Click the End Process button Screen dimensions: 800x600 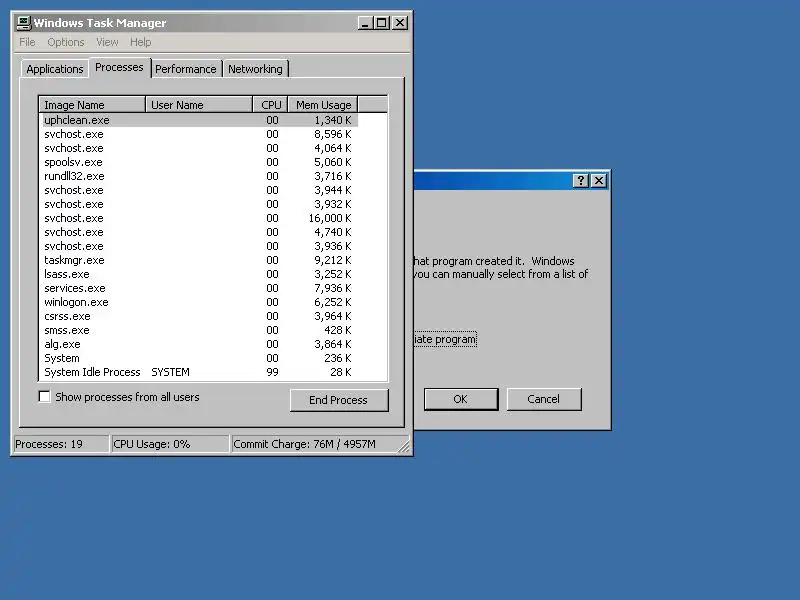(339, 400)
